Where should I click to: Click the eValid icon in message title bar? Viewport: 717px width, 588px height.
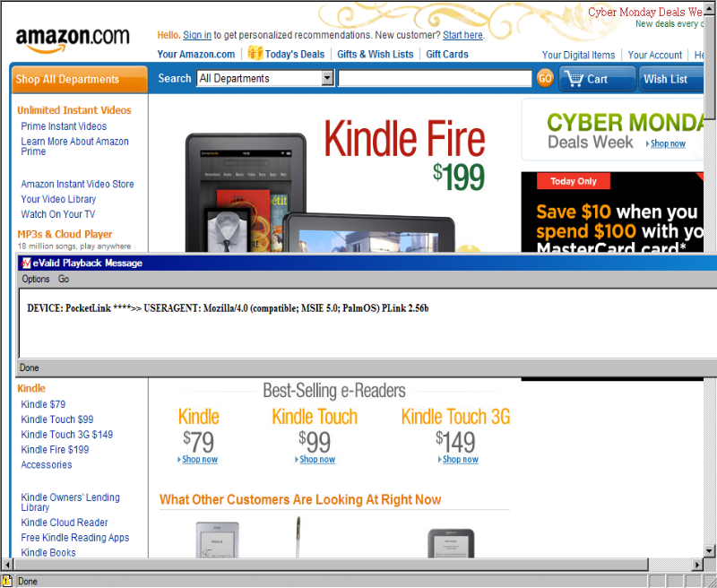point(26,263)
